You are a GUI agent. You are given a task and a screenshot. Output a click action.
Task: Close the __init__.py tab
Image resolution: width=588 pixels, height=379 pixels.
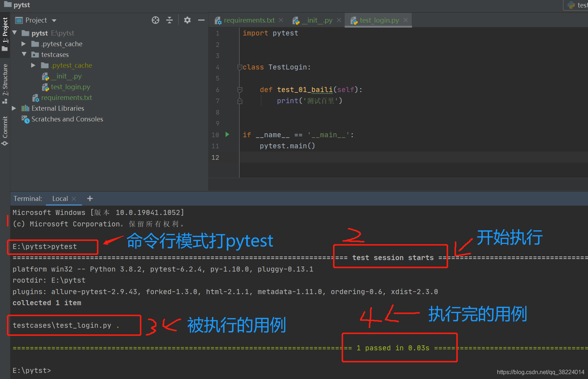tap(339, 20)
